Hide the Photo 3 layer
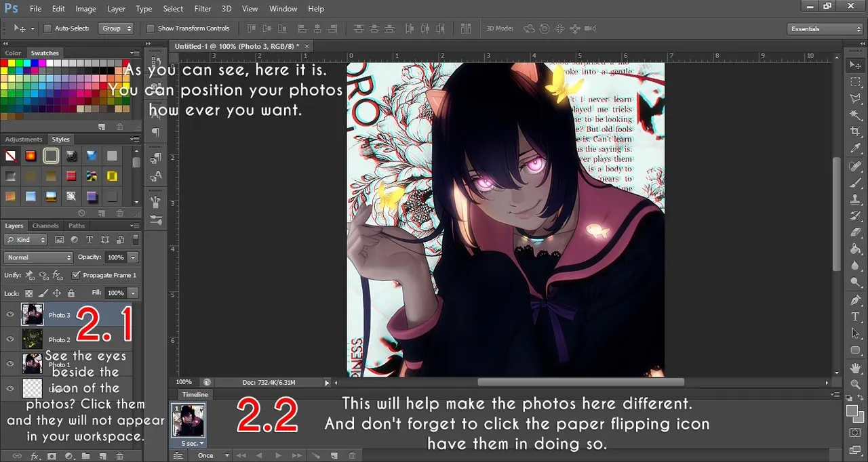 (10, 314)
